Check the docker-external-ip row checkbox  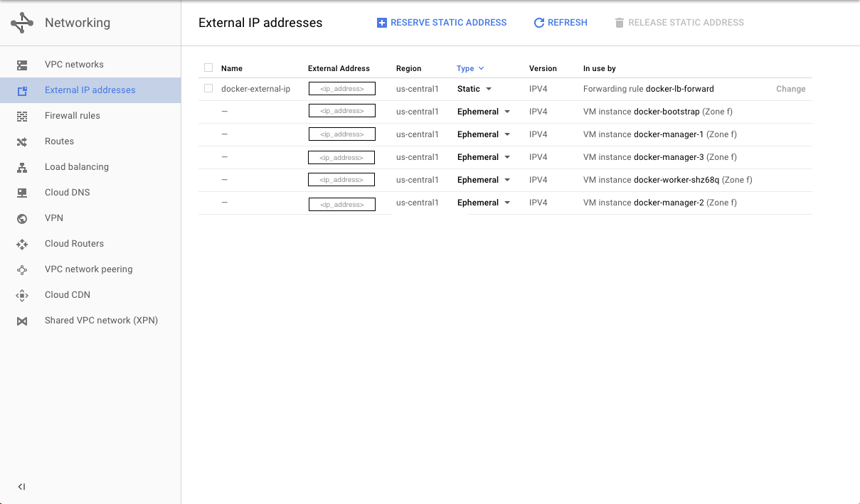click(208, 88)
